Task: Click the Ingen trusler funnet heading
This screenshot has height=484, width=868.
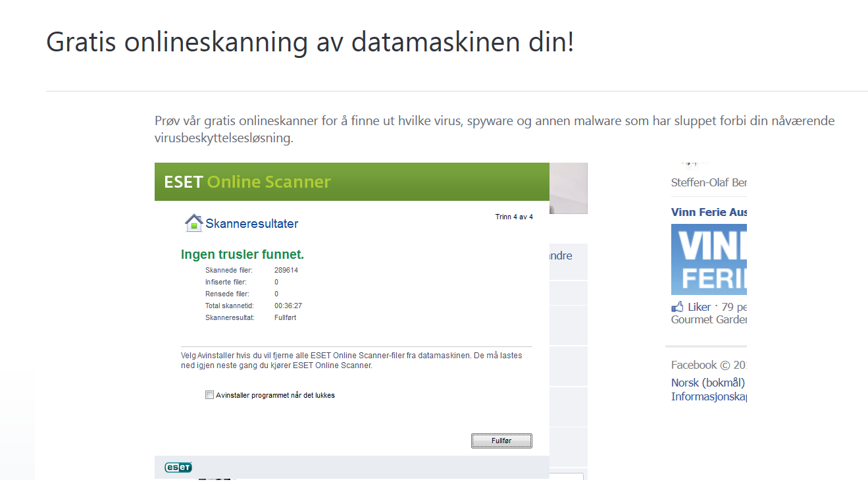Action: click(x=242, y=255)
